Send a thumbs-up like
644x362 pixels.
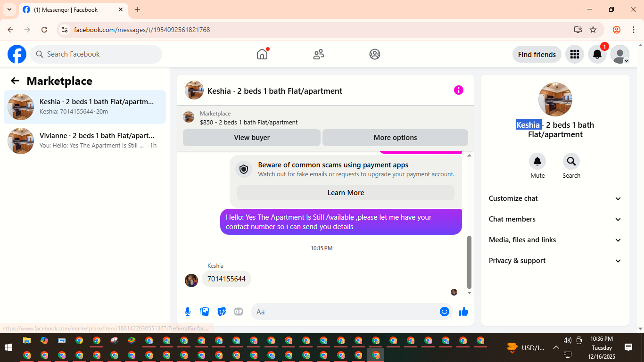[x=463, y=312]
